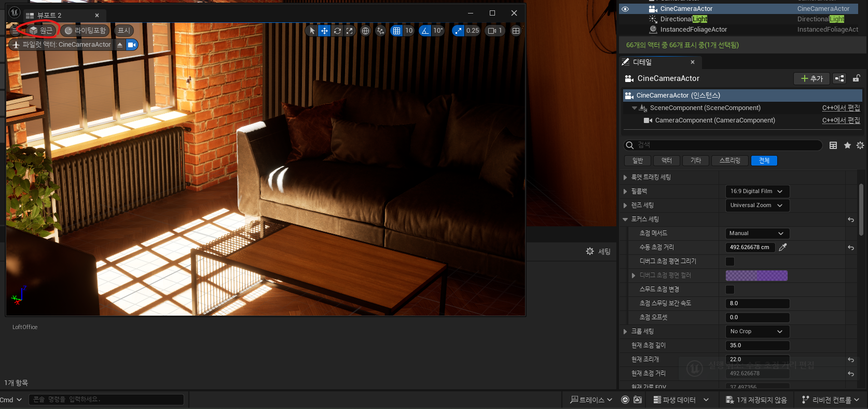Eject from piloted CineCameraActor
Screen dimensions: 868x409
[x=120, y=45]
